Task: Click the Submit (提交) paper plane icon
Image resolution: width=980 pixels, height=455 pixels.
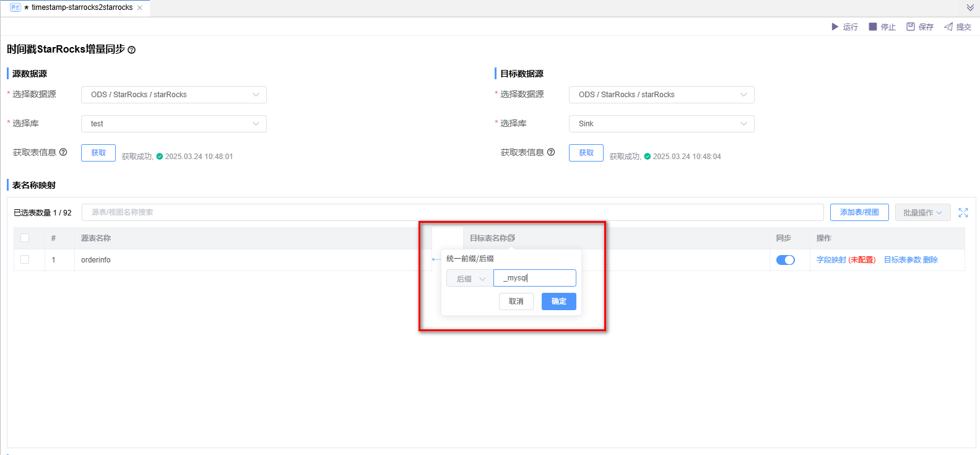Action: pos(948,27)
